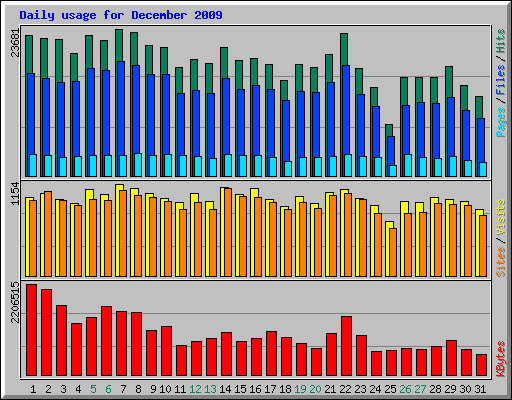Click the green weekend day label 12
The width and height of the screenshot is (512, 400).
(195, 389)
